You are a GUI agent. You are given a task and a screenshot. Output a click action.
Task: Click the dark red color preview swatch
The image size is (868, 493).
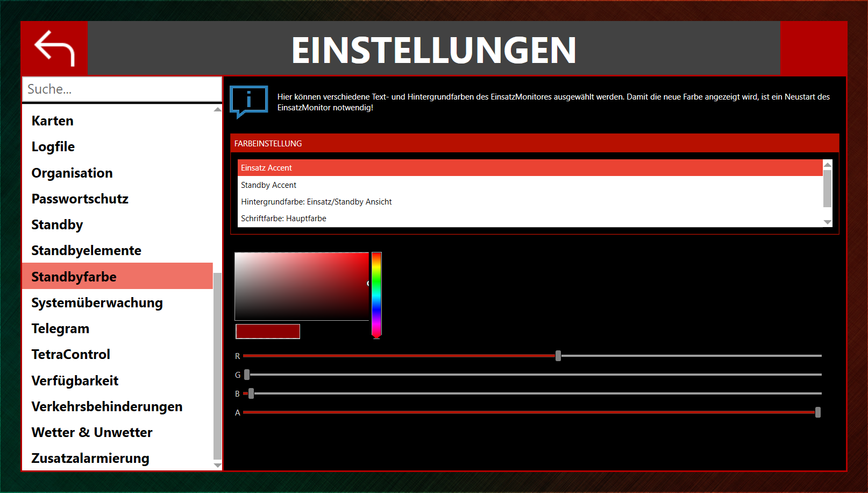pos(267,331)
